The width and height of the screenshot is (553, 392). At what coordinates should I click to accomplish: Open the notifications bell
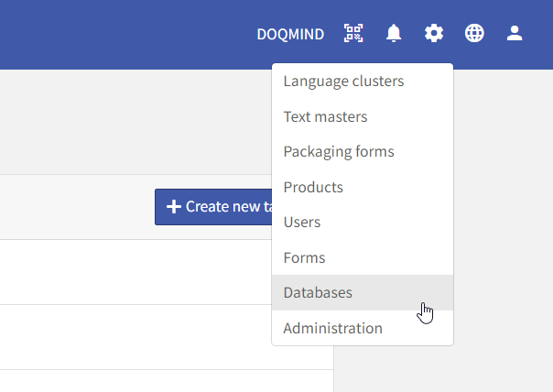394,34
